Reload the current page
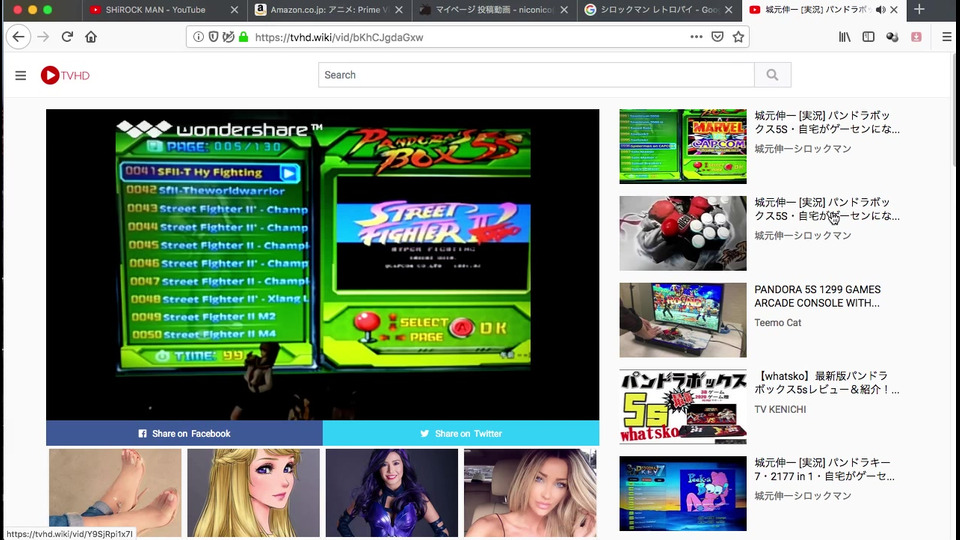Screen dimensions: 960x540 (x=67, y=37)
